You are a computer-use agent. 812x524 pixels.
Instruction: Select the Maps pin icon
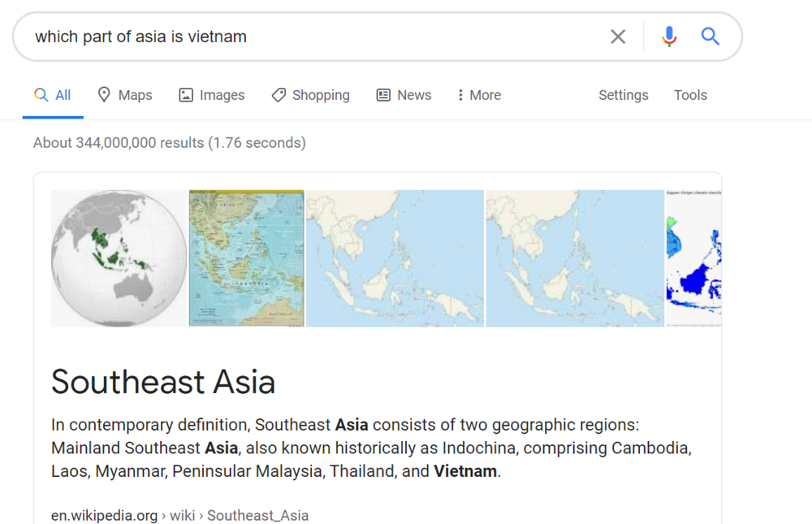pyautogui.click(x=104, y=95)
